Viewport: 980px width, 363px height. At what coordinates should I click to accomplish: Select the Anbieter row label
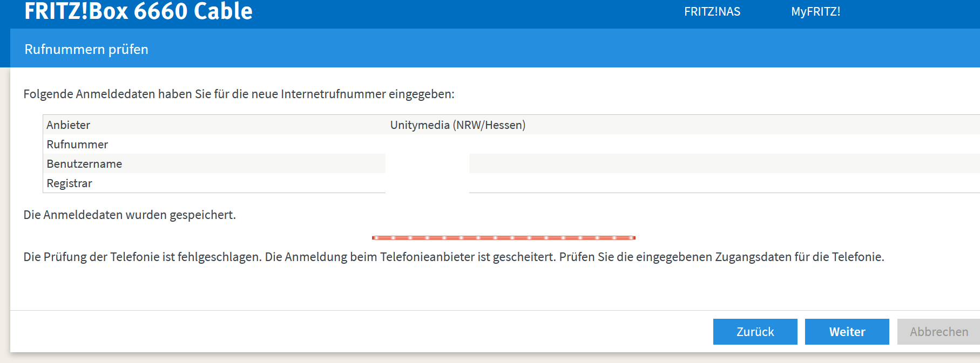pyautogui.click(x=68, y=125)
